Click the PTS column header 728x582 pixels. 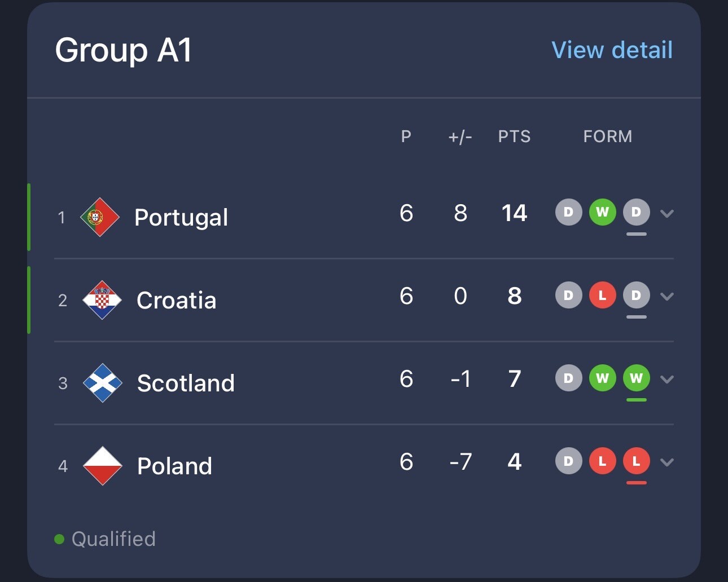pyautogui.click(x=514, y=136)
